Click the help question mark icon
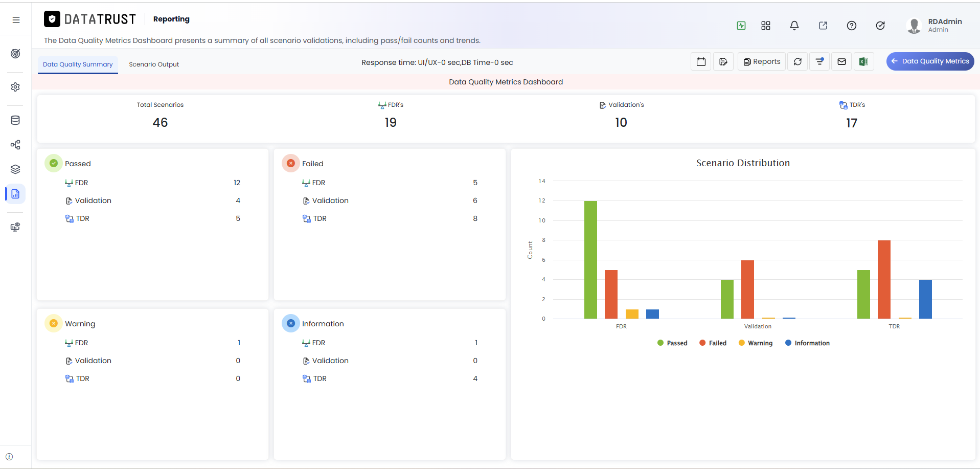This screenshot has width=980, height=469. click(851, 26)
